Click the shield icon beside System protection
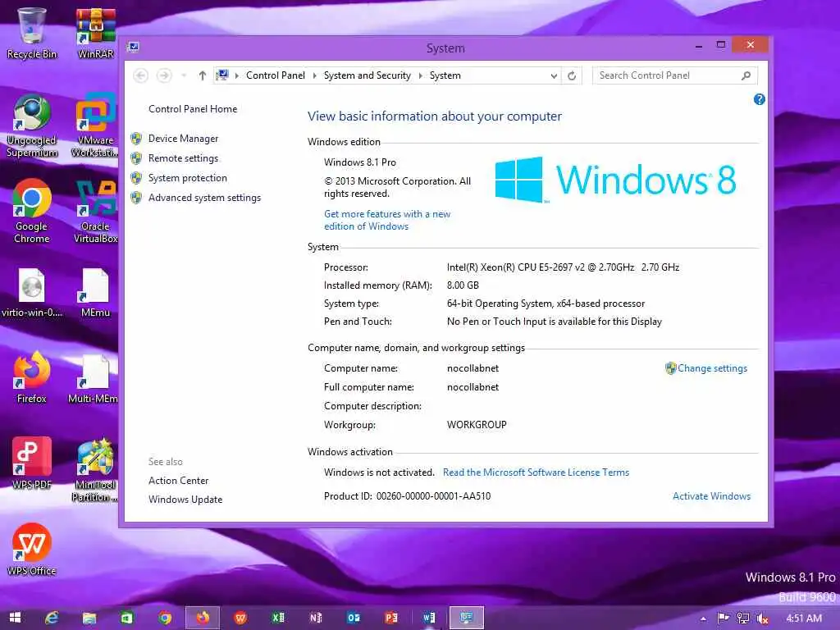This screenshot has height=630, width=840. [x=137, y=178]
